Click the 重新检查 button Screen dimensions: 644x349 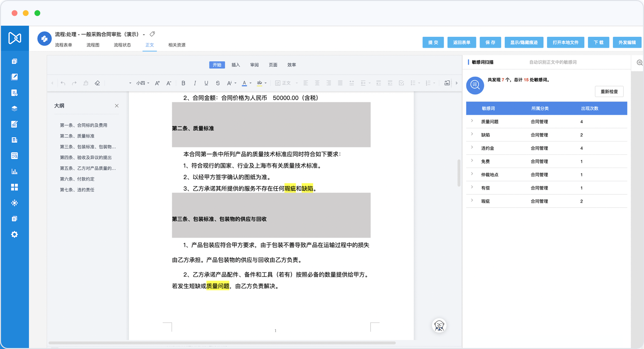[609, 91]
